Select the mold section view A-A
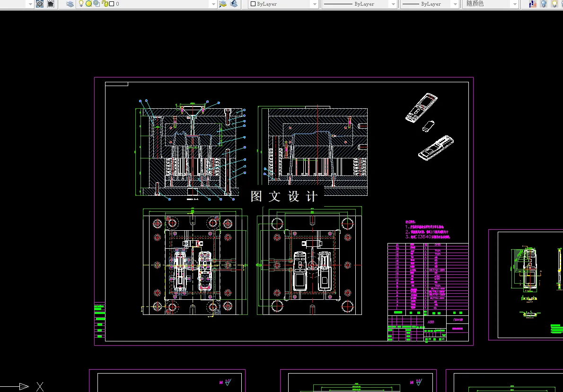 191,150
